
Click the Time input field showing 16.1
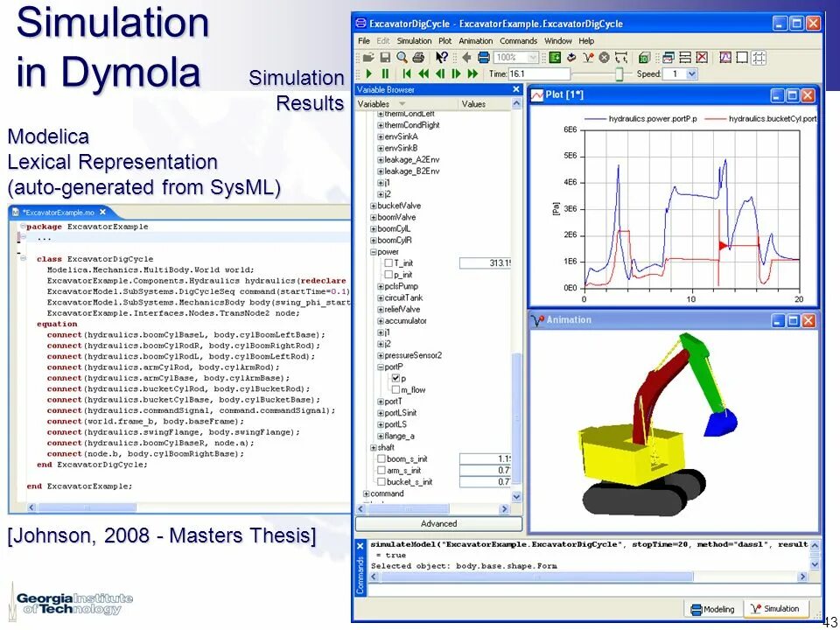point(540,73)
